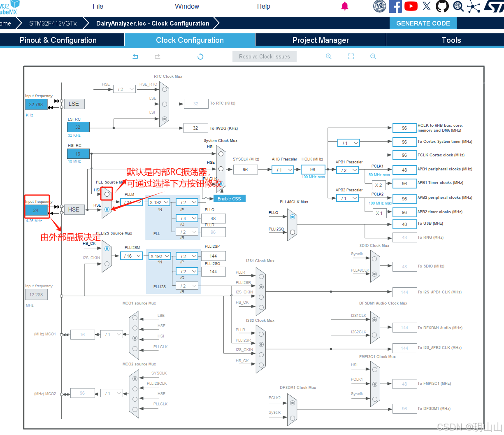Open the ST community globe search icon
Viewport: 504px width, 435px height.
pos(458,6)
